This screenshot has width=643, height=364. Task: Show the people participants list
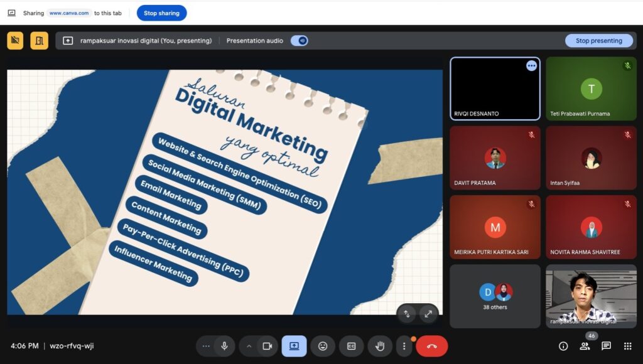(x=585, y=346)
